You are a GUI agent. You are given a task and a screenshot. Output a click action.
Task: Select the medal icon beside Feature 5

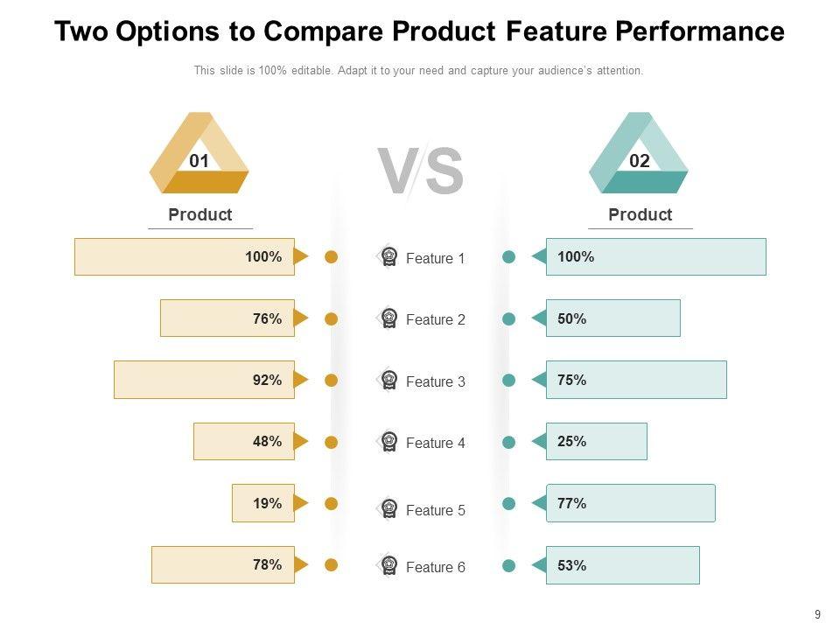tap(389, 509)
